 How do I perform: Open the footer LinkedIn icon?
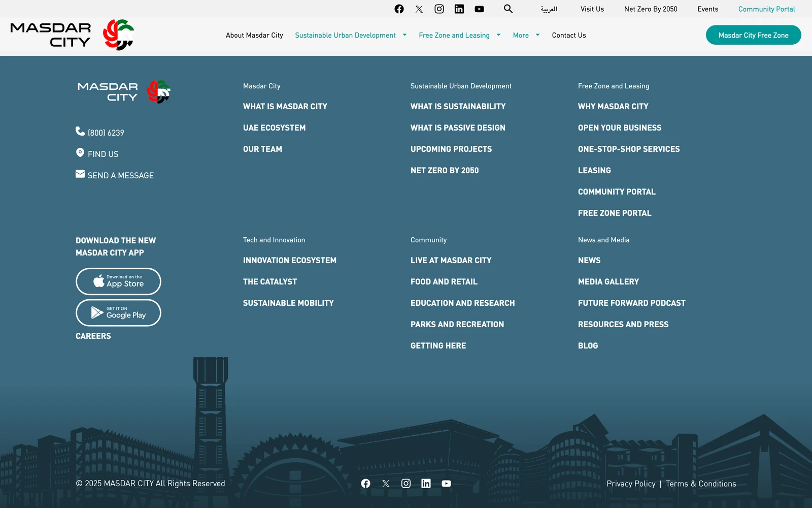point(426,484)
